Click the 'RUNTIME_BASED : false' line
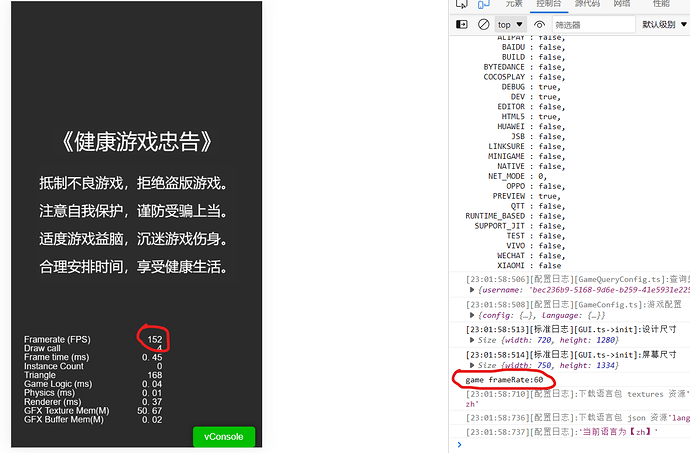The height and width of the screenshot is (453, 690). (x=515, y=216)
